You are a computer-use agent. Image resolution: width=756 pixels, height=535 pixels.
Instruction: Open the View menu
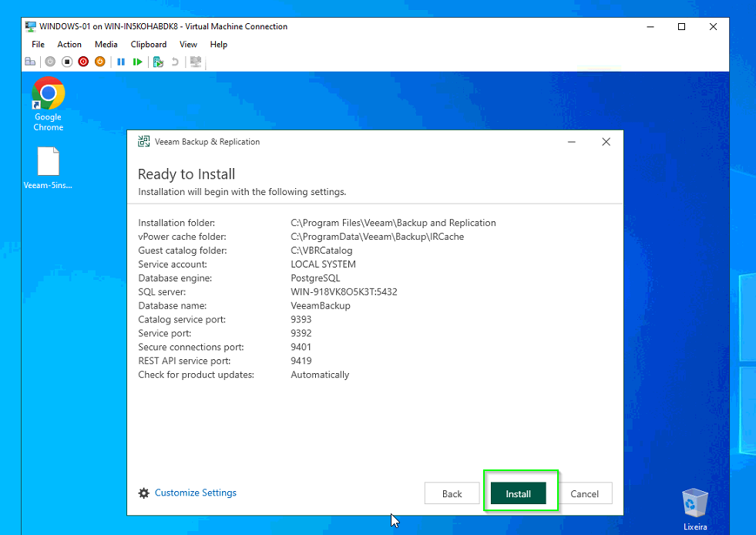pyautogui.click(x=189, y=45)
